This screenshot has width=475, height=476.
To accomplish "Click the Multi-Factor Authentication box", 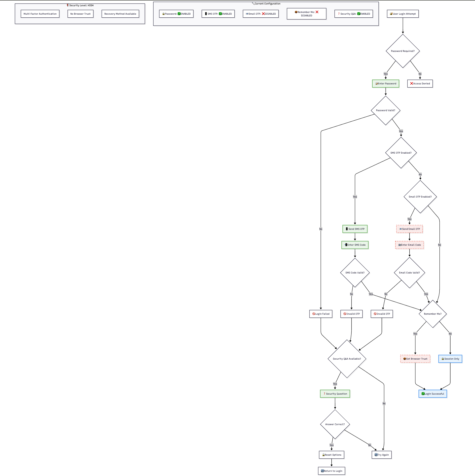I will point(40,14).
